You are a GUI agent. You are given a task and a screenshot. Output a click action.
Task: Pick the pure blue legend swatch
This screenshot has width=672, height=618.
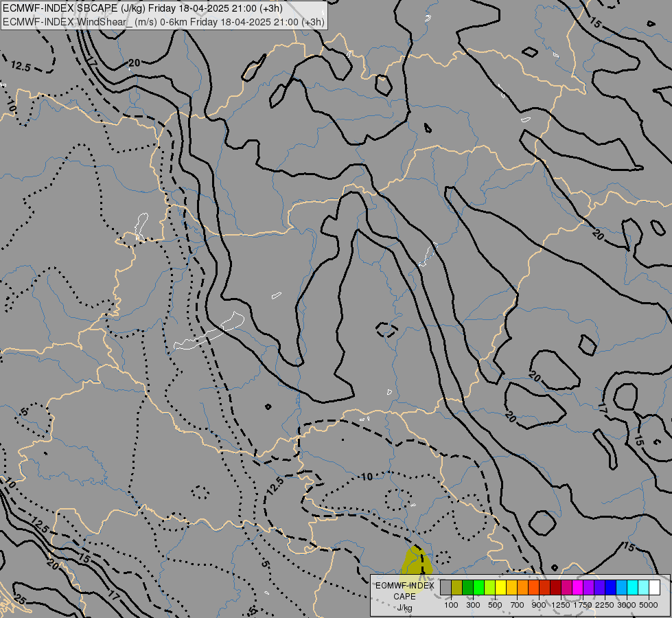pos(610,588)
